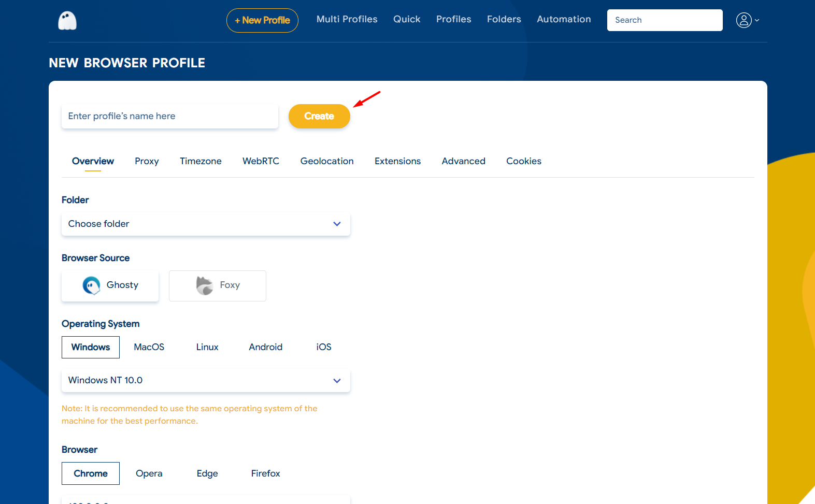The height and width of the screenshot is (504, 815).
Task: Pick Linux operating system option
Action: click(207, 347)
